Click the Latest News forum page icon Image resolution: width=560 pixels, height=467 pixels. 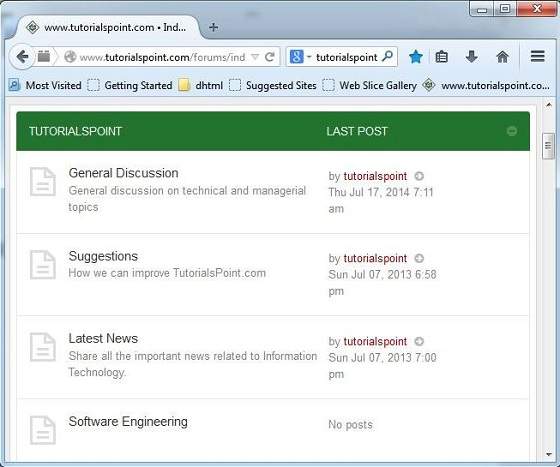(x=43, y=347)
